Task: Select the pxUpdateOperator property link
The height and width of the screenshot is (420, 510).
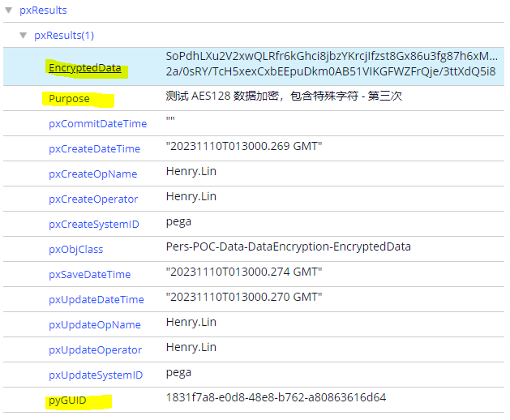Action: click(95, 350)
